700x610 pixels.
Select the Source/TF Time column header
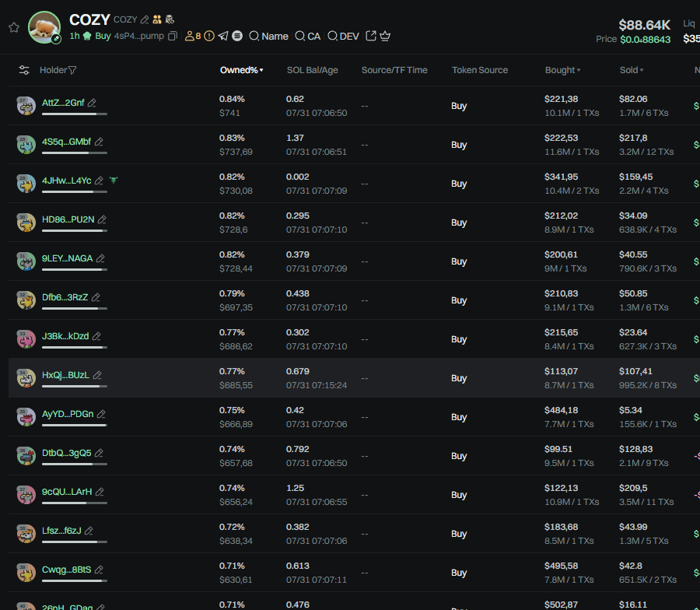394,70
